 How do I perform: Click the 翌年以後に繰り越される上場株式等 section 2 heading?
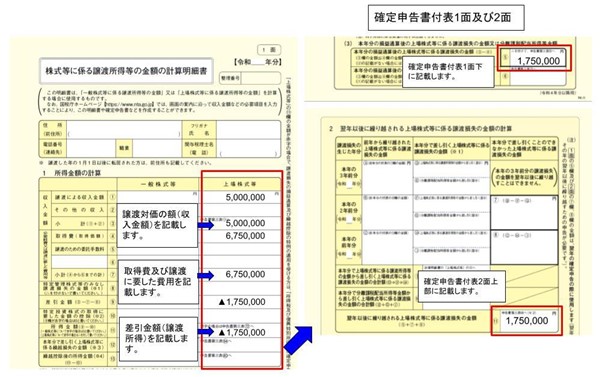point(420,129)
